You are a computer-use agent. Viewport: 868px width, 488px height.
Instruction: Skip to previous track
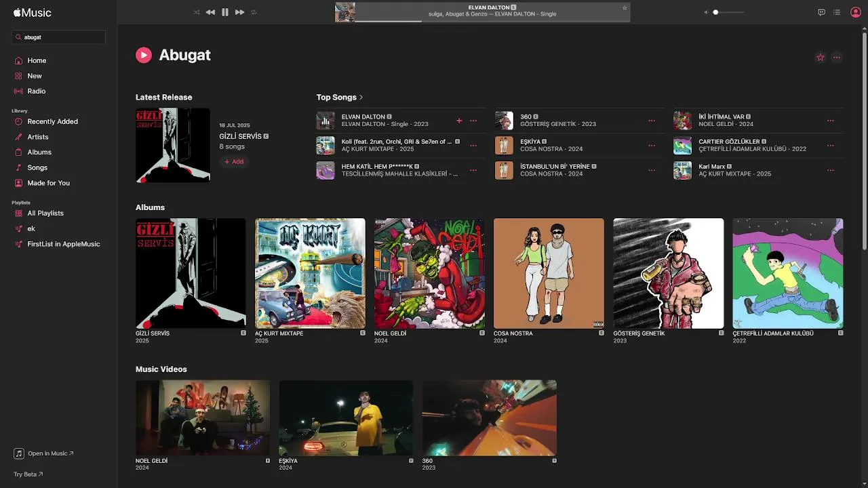tap(210, 12)
